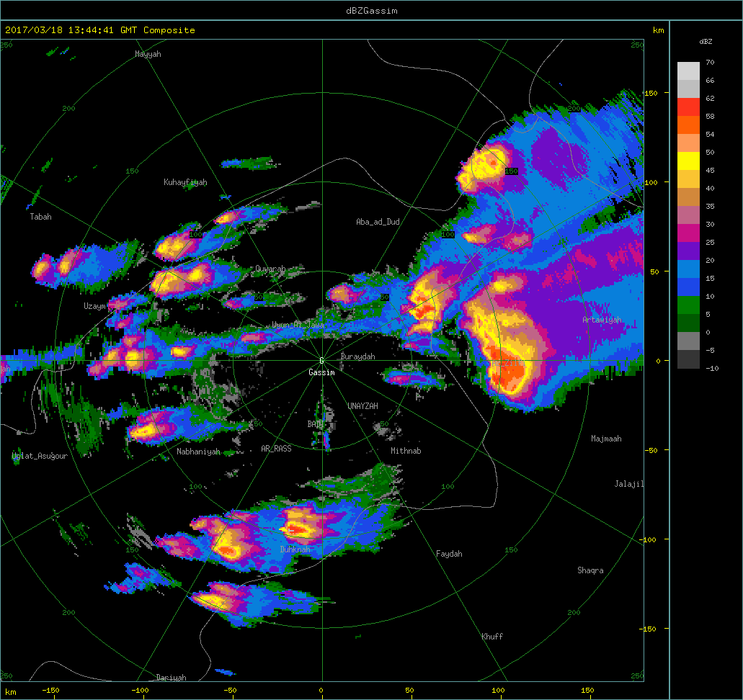Image resolution: width=743 pixels, height=700 pixels.
Task: Click the '-10' value in the dBZ legend
Action: (712, 368)
